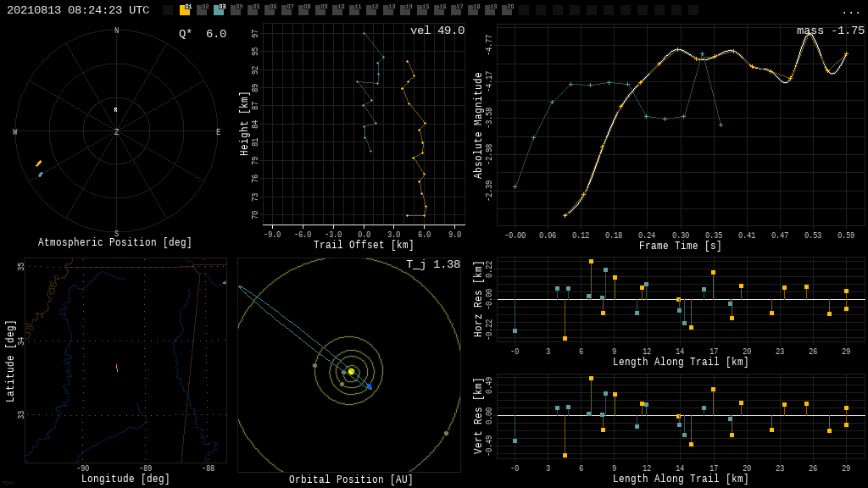Toggle station 18 square in top bar
This screenshot has height=488, width=868.
[x=473, y=10]
